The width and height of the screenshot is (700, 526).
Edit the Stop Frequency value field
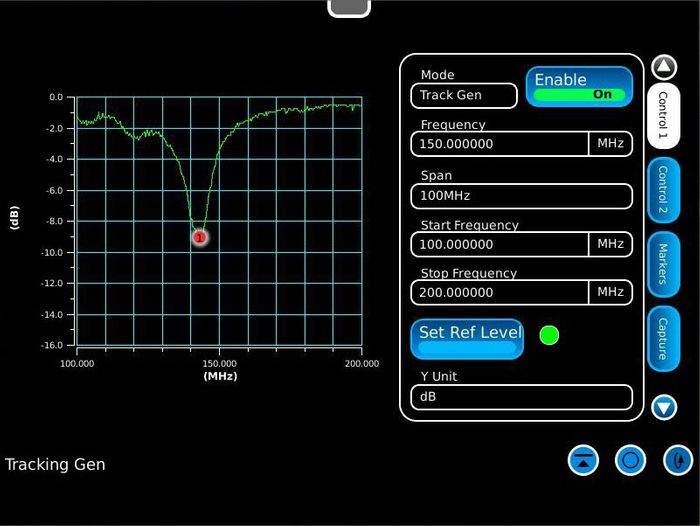(499, 292)
